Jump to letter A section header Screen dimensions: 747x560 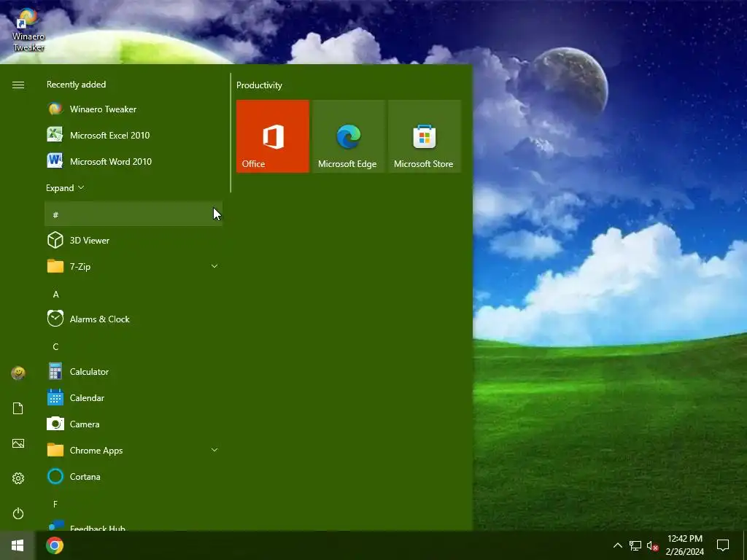click(133, 294)
